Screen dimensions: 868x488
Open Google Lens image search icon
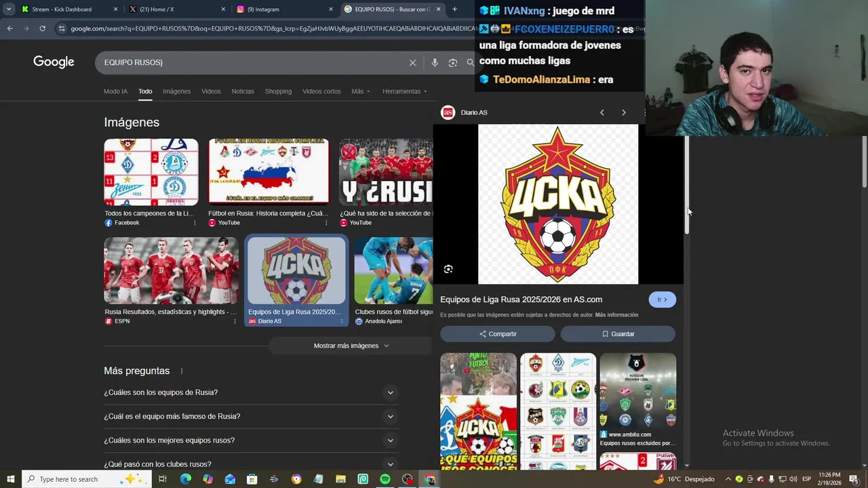[453, 62]
